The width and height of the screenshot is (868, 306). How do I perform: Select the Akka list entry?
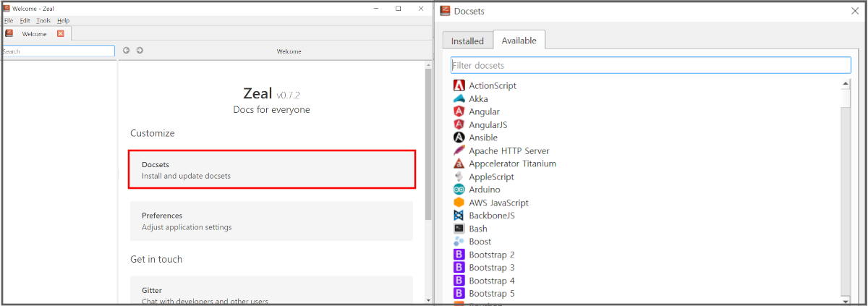pyautogui.click(x=478, y=98)
